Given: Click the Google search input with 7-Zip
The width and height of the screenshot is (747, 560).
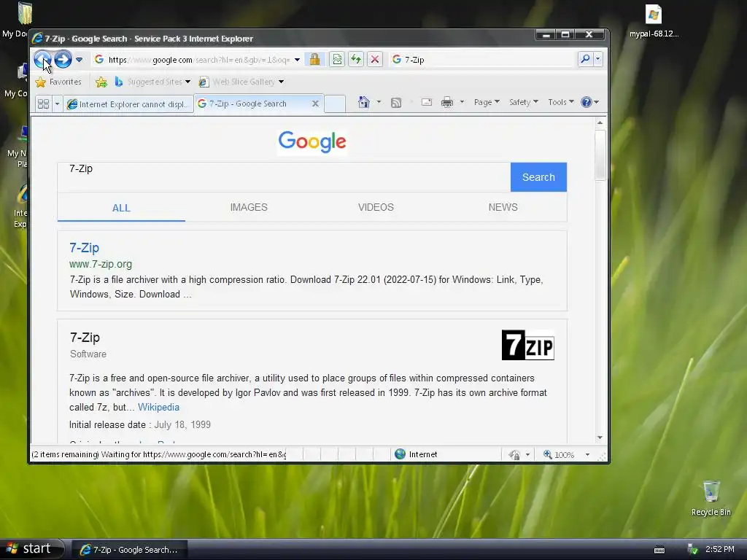Looking at the screenshot, I should [284, 177].
